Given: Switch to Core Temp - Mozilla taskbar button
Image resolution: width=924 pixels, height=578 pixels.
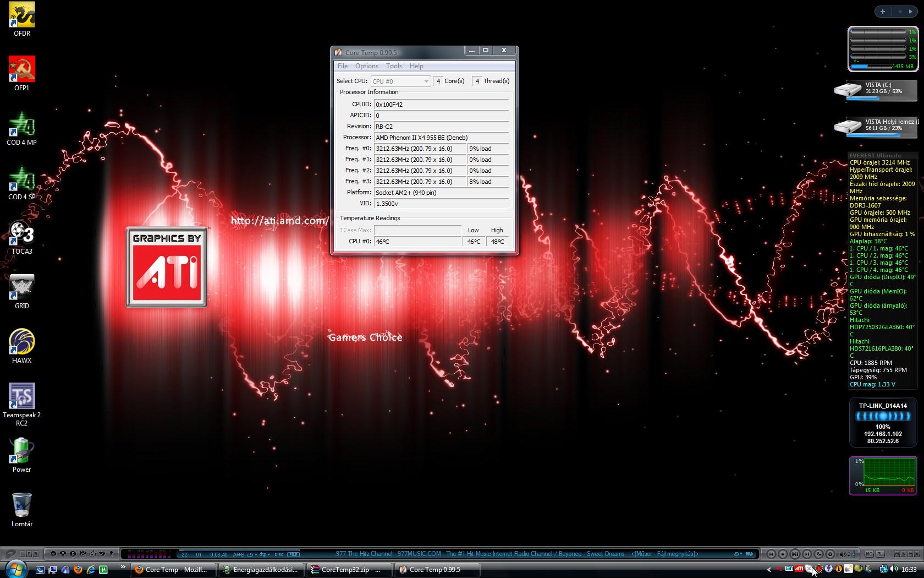Looking at the screenshot, I should pos(173,570).
